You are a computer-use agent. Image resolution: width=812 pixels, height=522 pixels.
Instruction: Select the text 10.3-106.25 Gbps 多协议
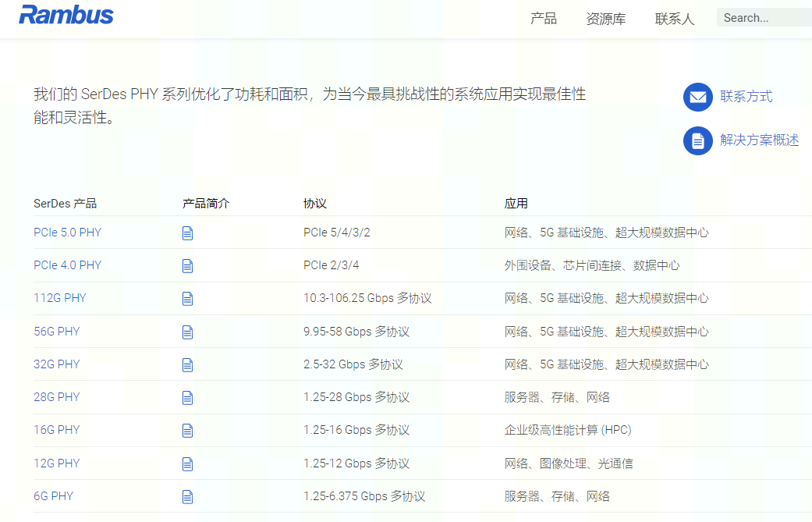pyautogui.click(x=367, y=298)
